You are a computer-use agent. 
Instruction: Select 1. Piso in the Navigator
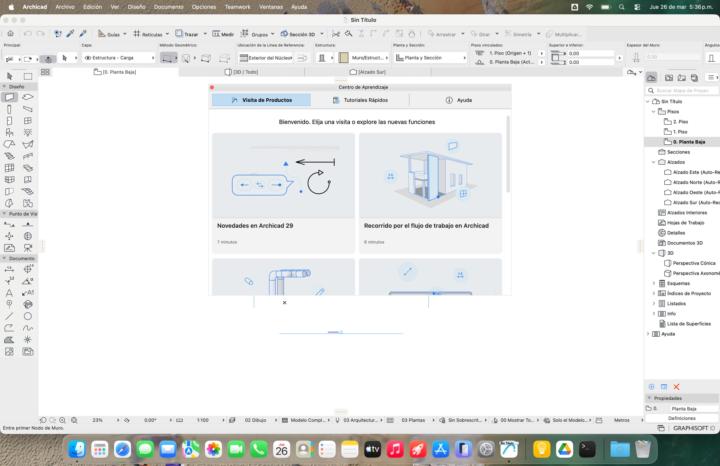(680, 132)
